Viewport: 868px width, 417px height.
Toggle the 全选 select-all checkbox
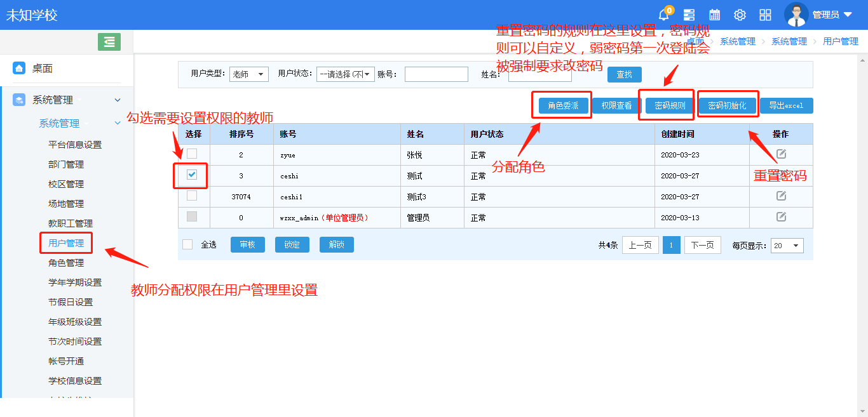point(187,244)
